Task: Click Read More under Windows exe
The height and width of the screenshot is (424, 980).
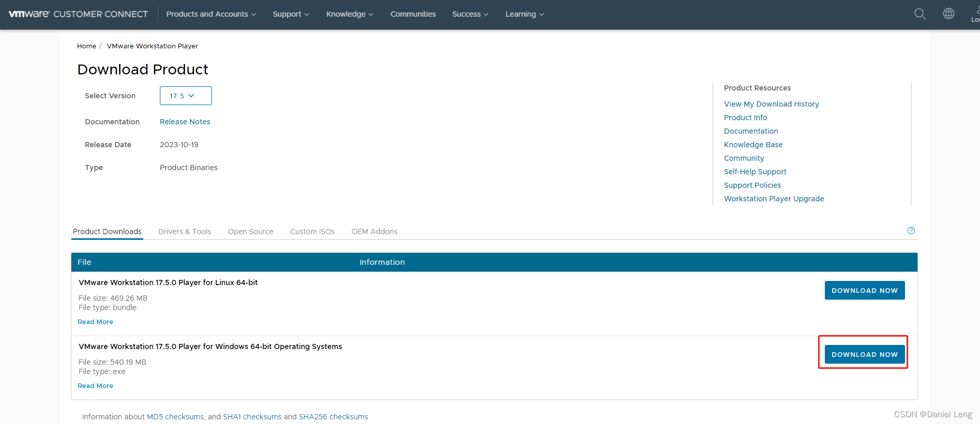Action: 95,386
